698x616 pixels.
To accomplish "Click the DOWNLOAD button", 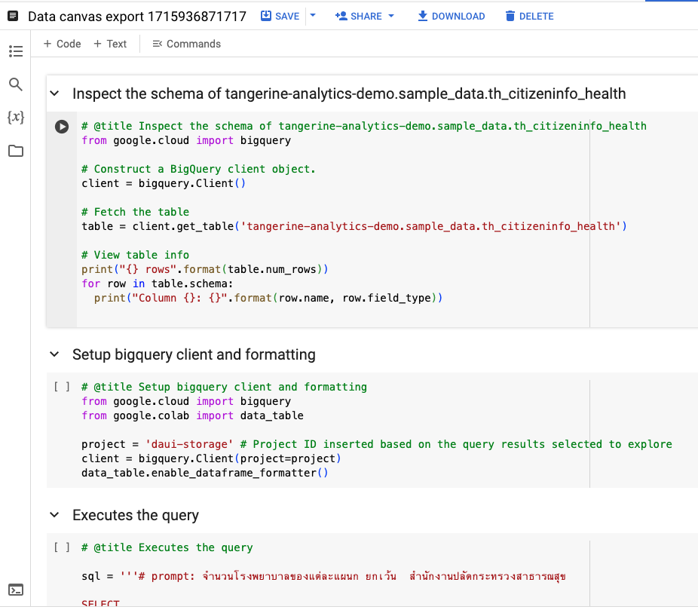I will point(452,17).
